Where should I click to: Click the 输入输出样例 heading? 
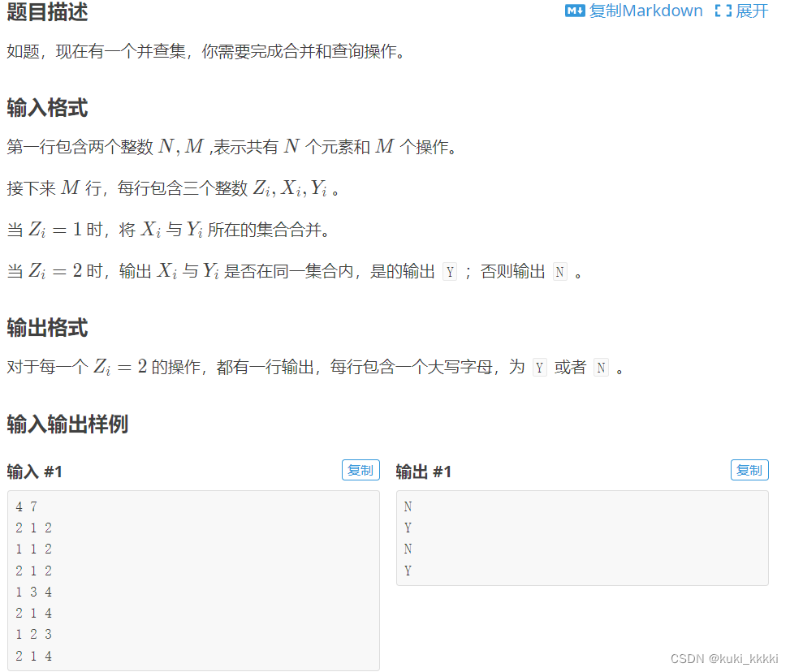point(67,424)
